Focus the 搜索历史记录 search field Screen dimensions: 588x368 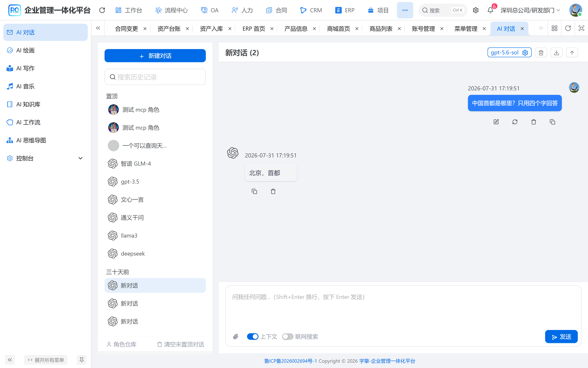(x=155, y=77)
